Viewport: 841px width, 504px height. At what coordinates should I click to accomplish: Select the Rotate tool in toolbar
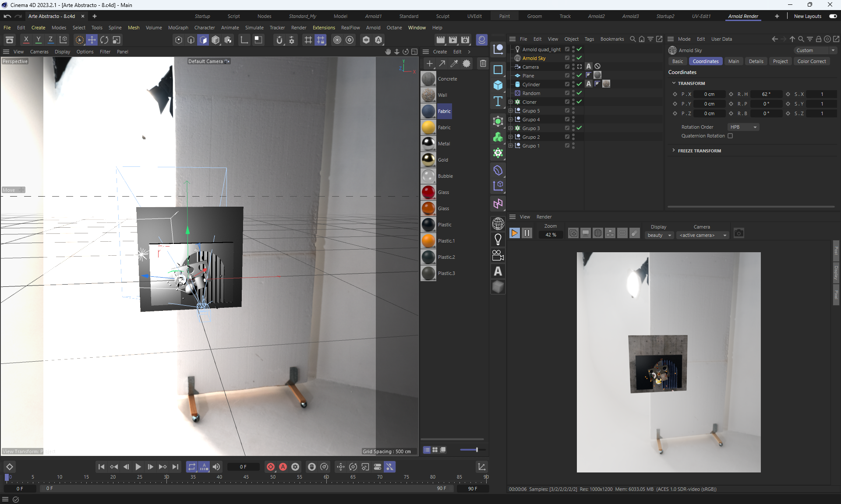click(104, 40)
